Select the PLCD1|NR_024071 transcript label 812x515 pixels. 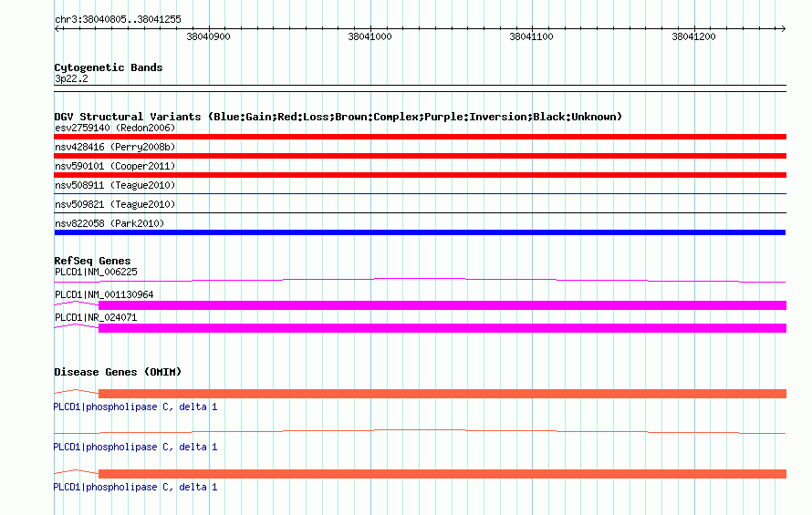coord(96,317)
